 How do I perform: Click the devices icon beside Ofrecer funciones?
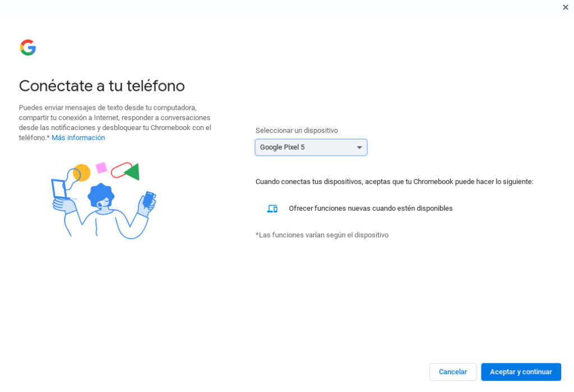coord(272,209)
